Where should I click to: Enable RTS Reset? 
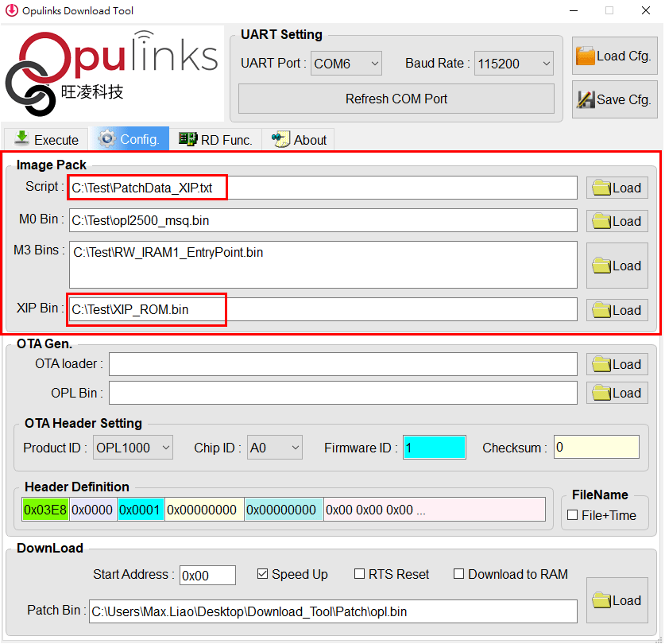(x=359, y=574)
